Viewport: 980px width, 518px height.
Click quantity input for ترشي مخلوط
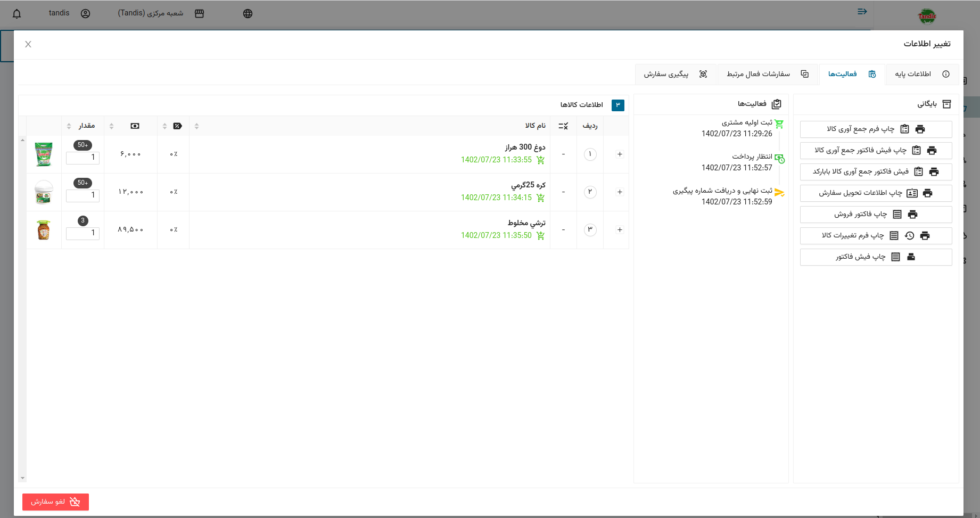coord(83,233)
